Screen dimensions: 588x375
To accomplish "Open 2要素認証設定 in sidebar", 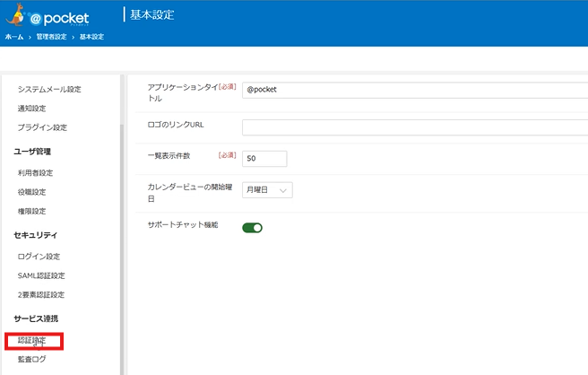I will pyautogui.click(x=41, y=295).
